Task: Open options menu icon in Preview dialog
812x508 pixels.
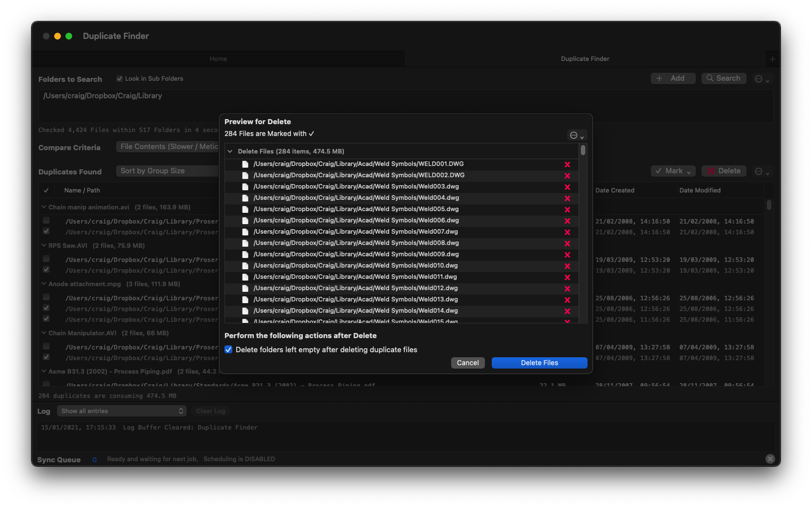Action: coord(576,135)
